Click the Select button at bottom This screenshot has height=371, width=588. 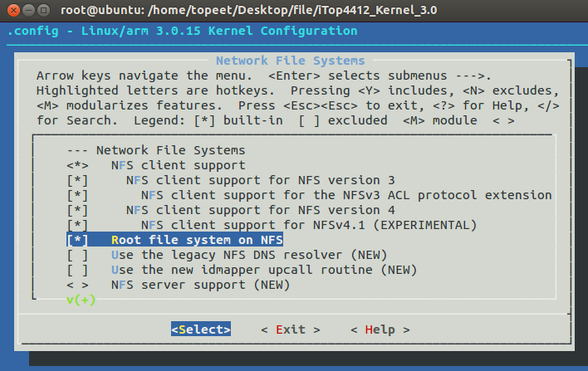coord(201,330)
